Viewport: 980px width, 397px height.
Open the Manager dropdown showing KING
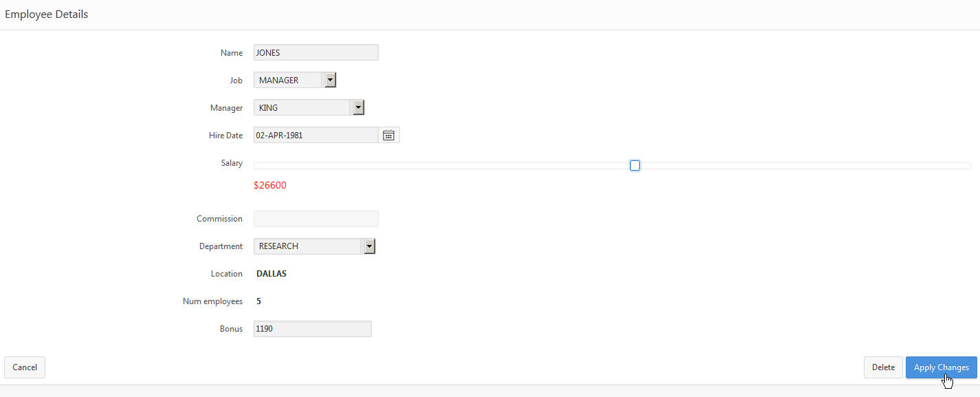coord(357,108)
